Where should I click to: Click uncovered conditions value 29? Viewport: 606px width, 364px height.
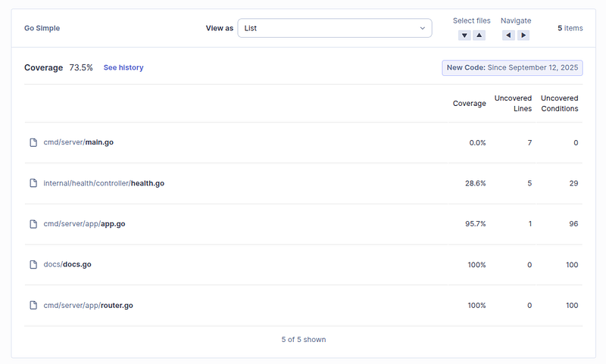(x=573, y=183)
